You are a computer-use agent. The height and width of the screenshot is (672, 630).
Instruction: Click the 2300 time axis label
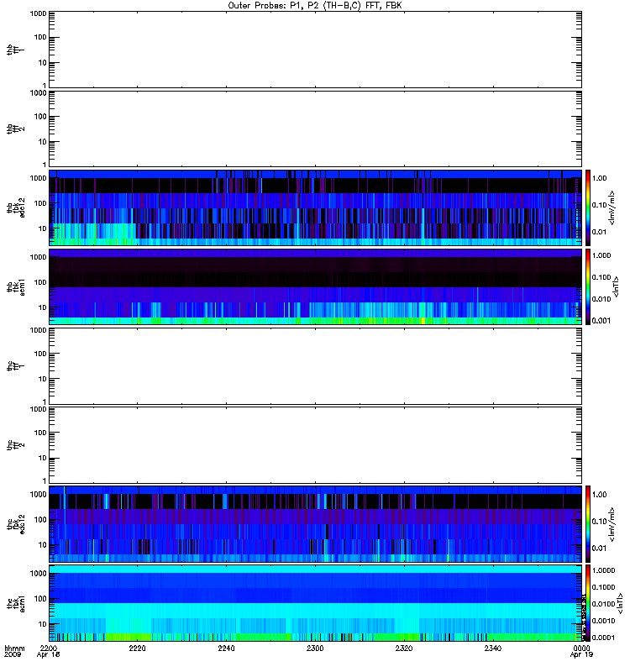(x=315, y=648)
